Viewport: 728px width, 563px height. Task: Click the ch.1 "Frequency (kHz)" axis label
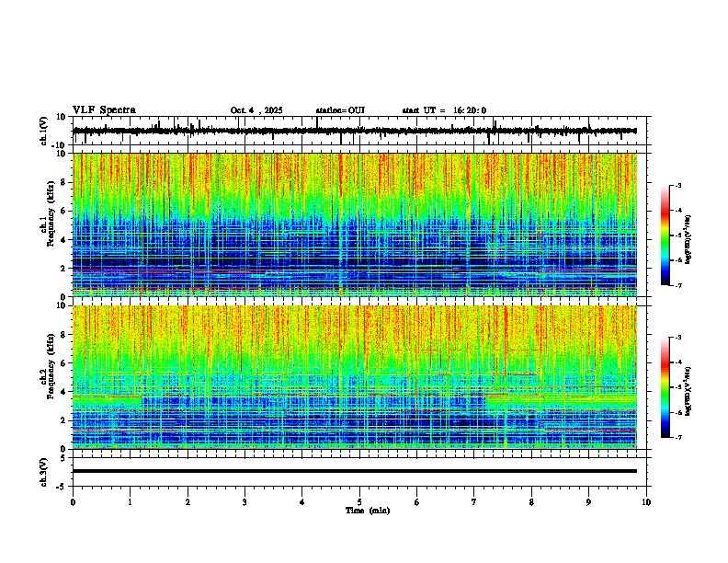tap(51, 213)
